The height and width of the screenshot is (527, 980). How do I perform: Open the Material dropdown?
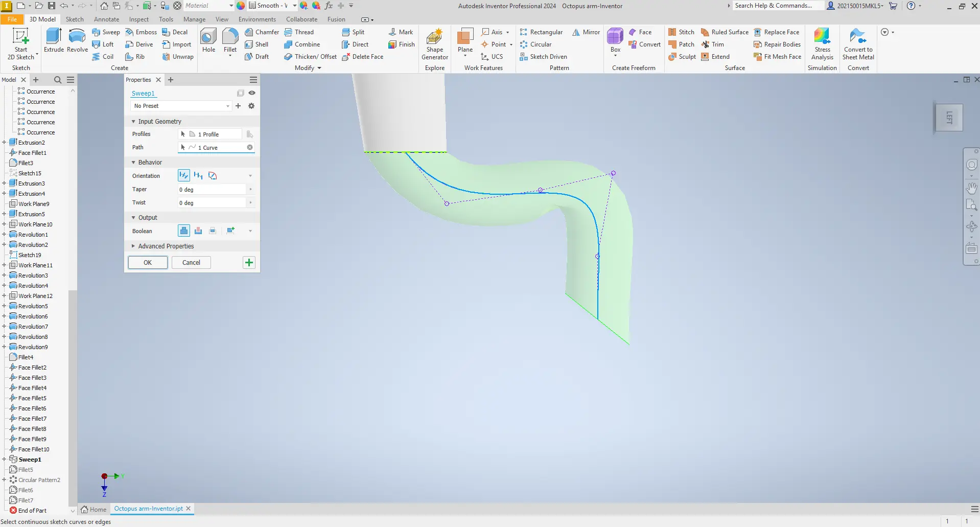(x=230, y=6)
